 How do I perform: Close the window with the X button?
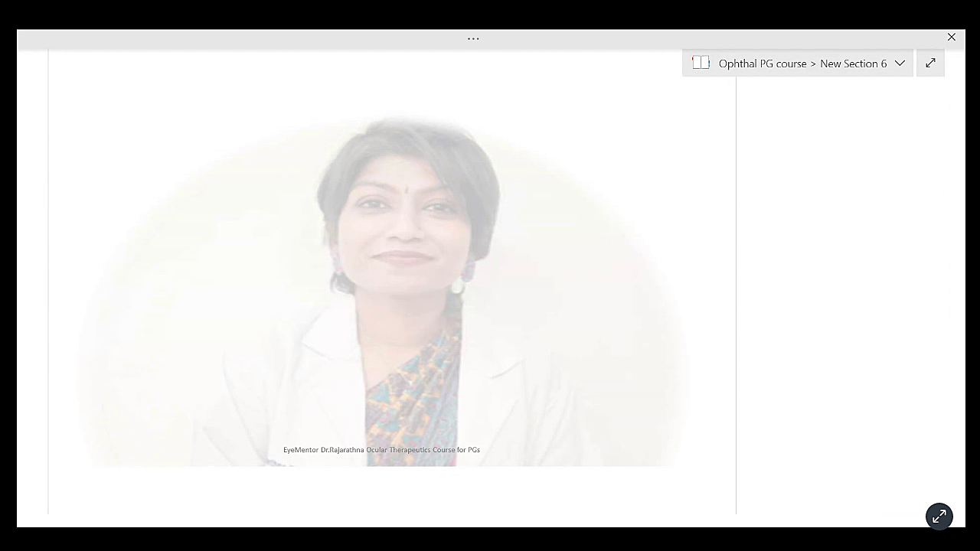(951, 37)
